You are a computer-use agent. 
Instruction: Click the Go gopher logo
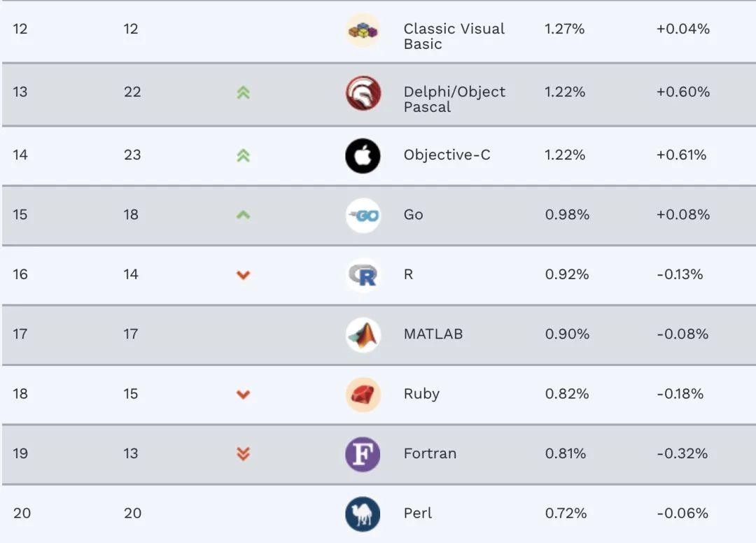coord(363,216)
